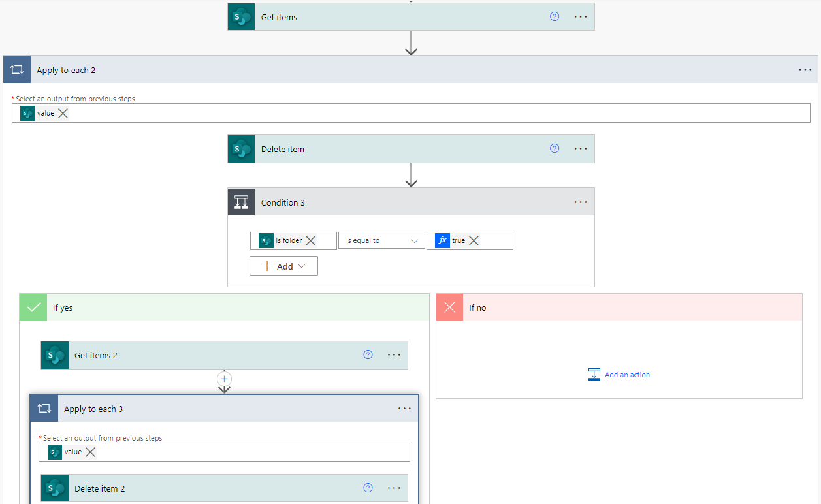Click the SharePoint icon on Get items 2
This screenshot has width=821, height=504.
point(55,355)
